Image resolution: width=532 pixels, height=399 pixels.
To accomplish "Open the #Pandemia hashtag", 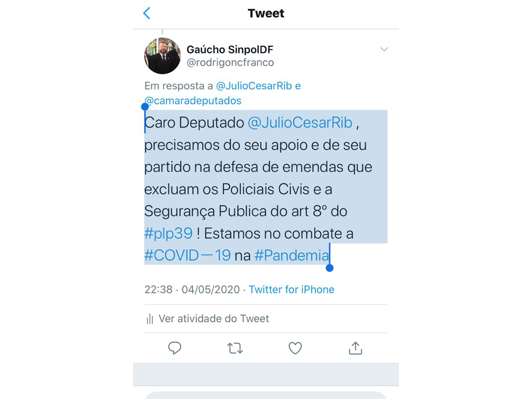I will (x=292, y=255).
